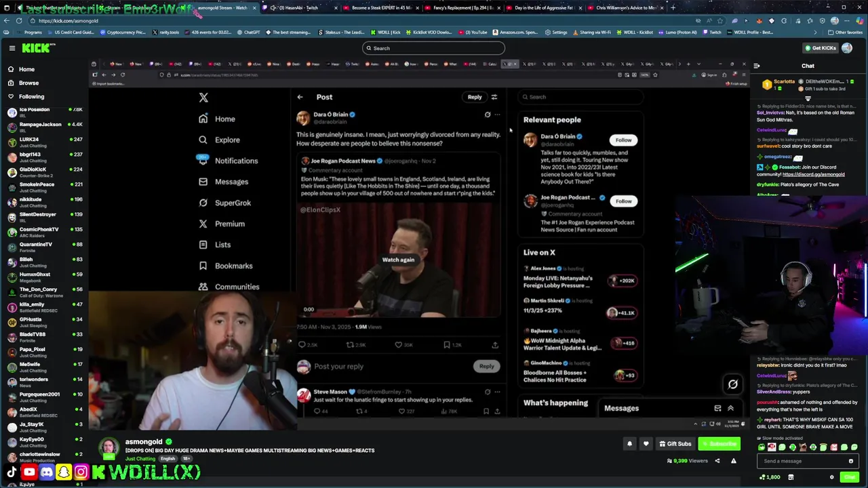Click the Just Chatting category link
The height and width of the screenshot is (488, 868).
[x=140, y=459]
